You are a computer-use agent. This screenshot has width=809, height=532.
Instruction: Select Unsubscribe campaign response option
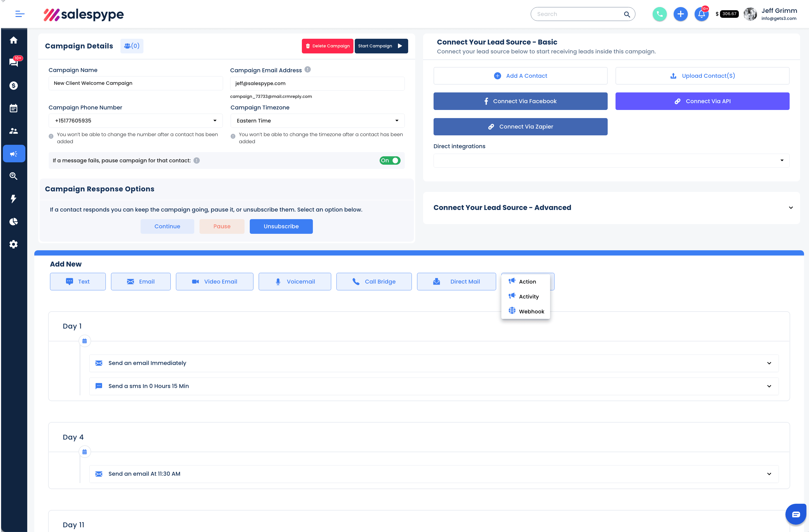coord(281,226)
